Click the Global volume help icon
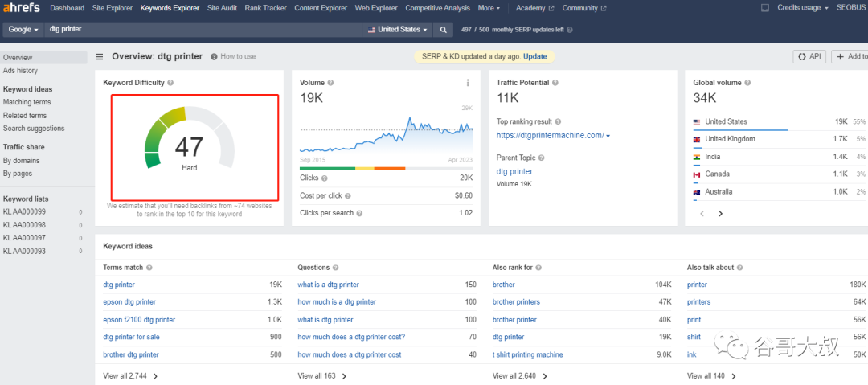This screenshot has height=385, width=868. (x=747, y=83)
